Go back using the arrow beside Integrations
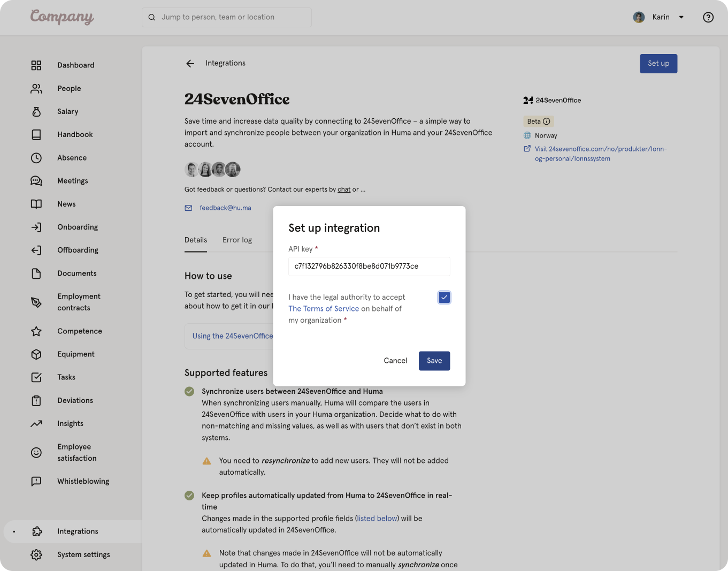Screen dimensions: 728x571 click(190, 64)
